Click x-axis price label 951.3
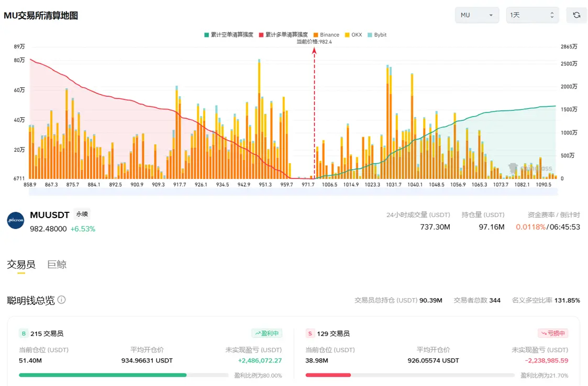Screen dimensions: 588x386 pyautogui.click(x=265, y=185)
